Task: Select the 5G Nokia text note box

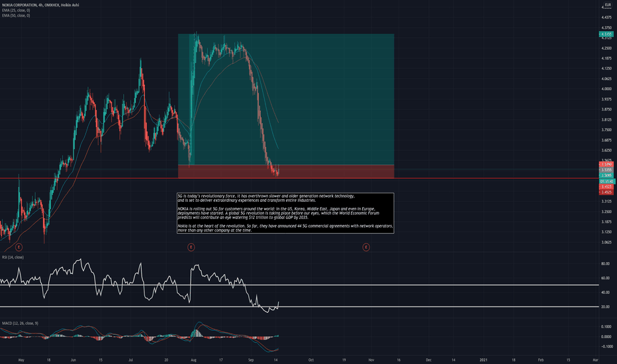Action: click(285, 213)
